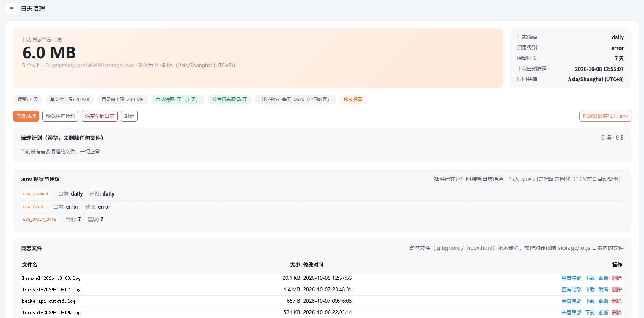Click the 预览清理计划 button

(61, 116)
